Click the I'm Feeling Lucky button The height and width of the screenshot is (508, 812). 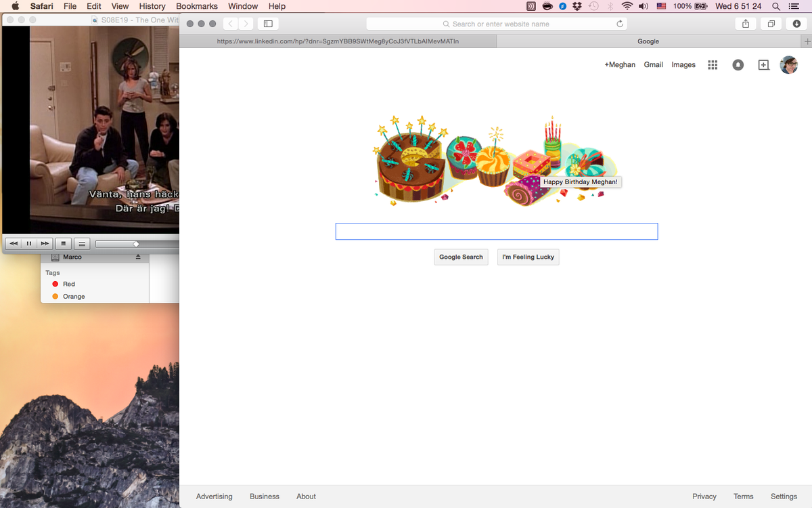coord(528,257)
